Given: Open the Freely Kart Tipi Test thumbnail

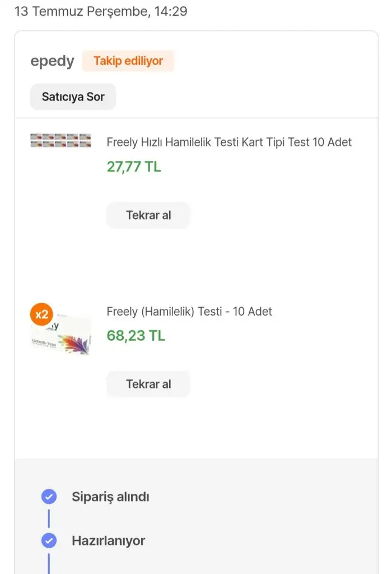Looking at the screenshot, I should pos(60,141).
